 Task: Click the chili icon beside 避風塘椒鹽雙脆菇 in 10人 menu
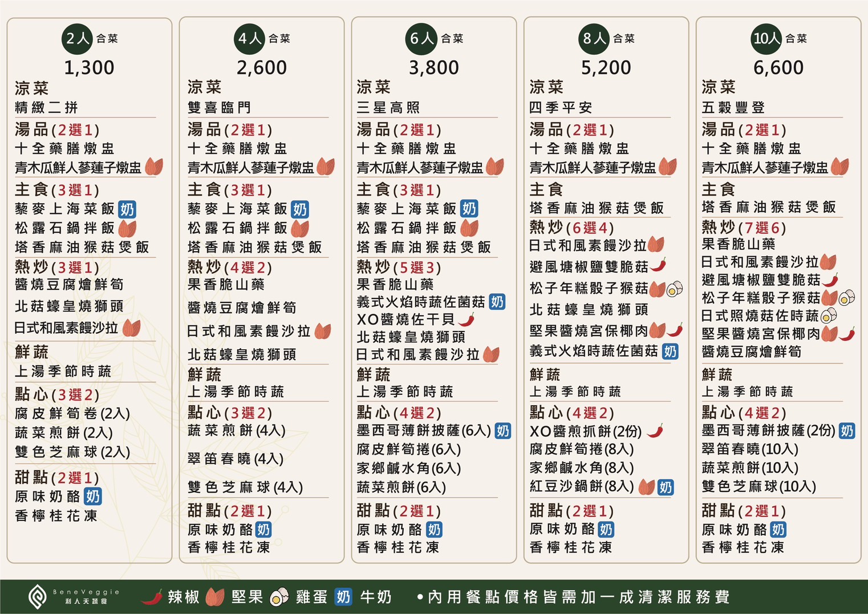830,280
